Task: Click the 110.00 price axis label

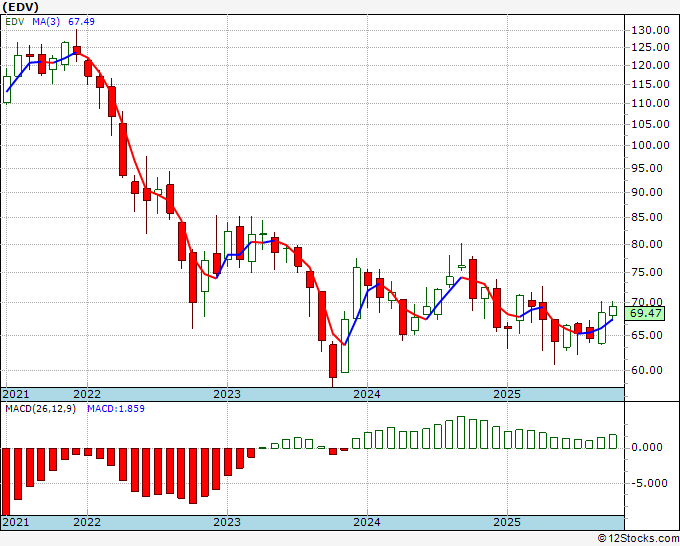Action: pos(650,103)
